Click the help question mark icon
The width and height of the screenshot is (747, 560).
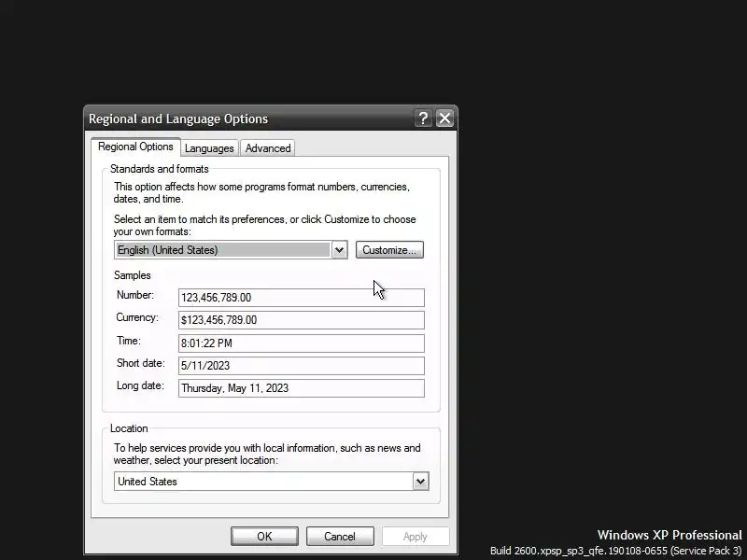coord(423,119)
